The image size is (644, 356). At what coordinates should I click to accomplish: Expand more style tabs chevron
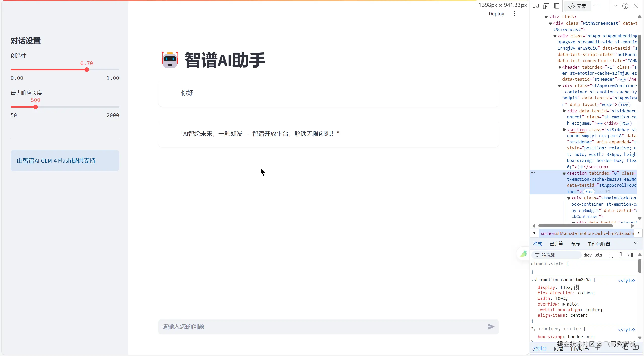click(636, 243)
